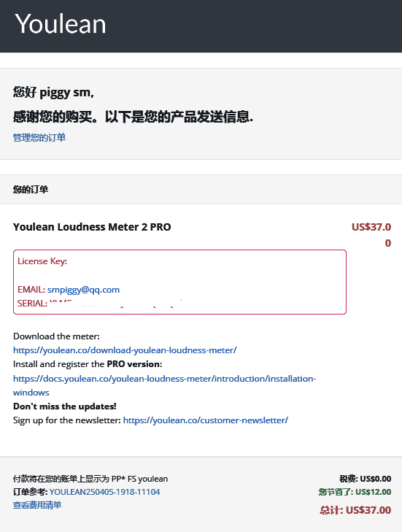Click the Don't miss the updates! text

[x=65, y=406]
